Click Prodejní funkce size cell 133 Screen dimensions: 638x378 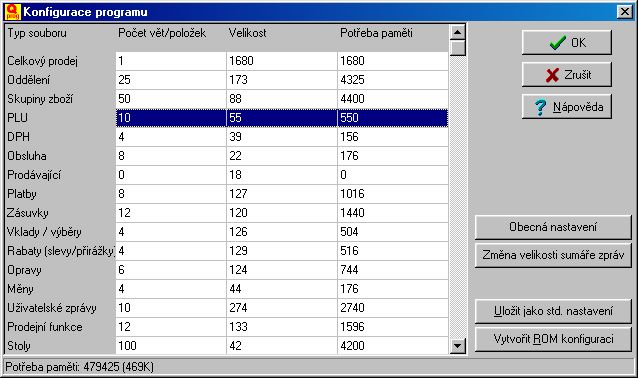(x=282, y=327)
